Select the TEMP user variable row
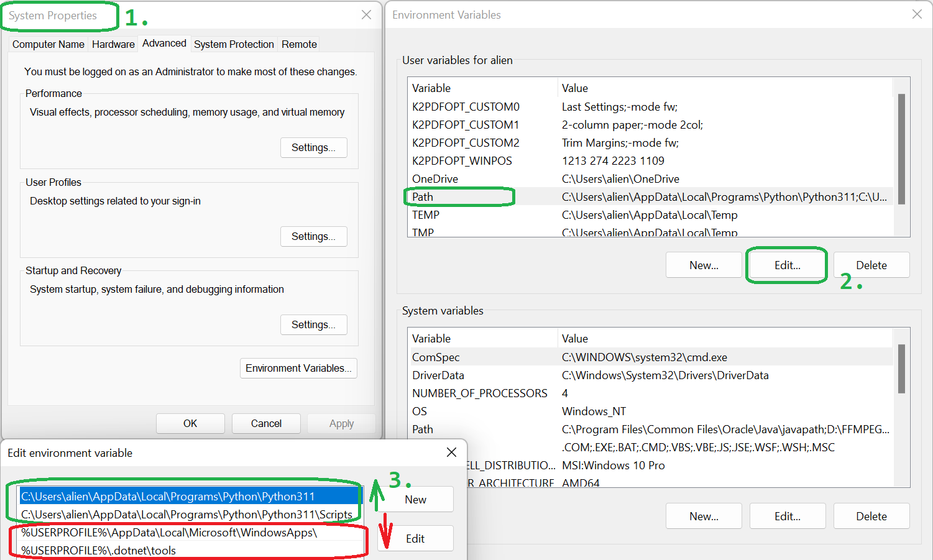Screen dimensions: 933x560 coord(650,215)
